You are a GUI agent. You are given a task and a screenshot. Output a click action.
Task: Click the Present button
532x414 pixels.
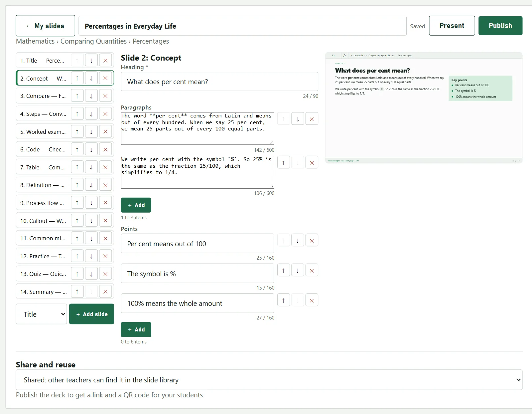click(x=452, y=26)
